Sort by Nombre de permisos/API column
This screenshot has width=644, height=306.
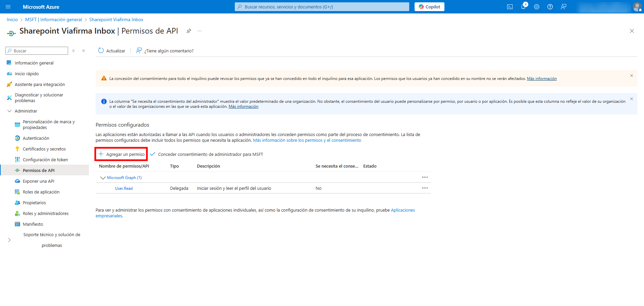[x=124, y=166]
